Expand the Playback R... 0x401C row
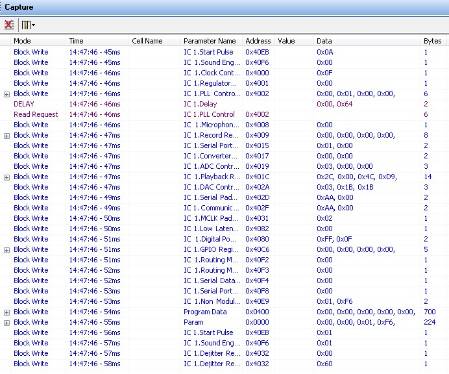The width and height of the screenshot is (449, 374). 7,177
